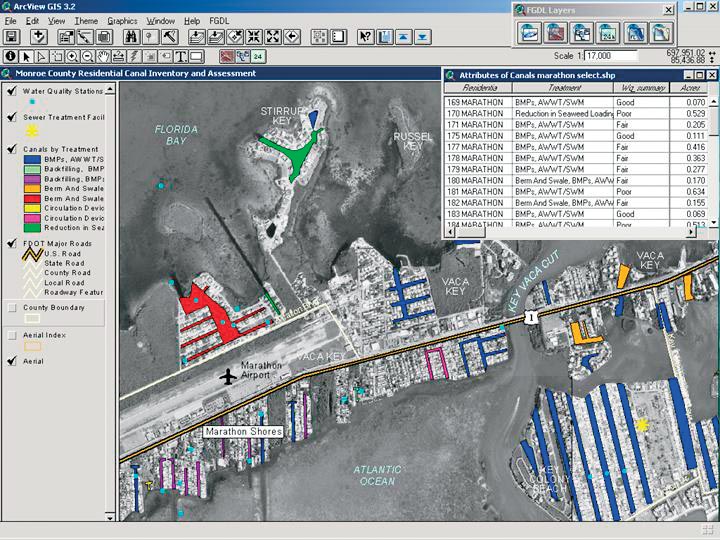Viewport: 720px width, 540px height.
Task: Select the Pan hand tool
Action: tap(103, 56)
